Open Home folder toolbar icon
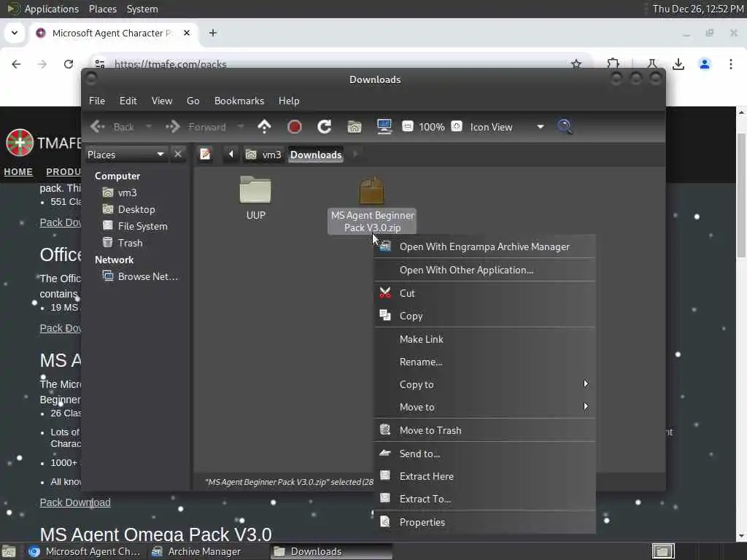This screenshot has height=560, width=747. coord(355,127)
